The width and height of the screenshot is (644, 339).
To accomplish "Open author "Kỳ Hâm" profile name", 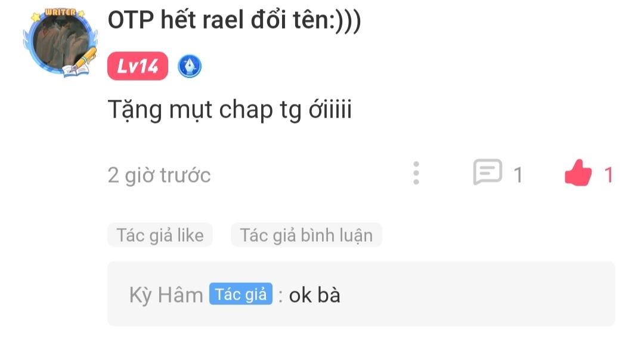I will click(166, 295).
